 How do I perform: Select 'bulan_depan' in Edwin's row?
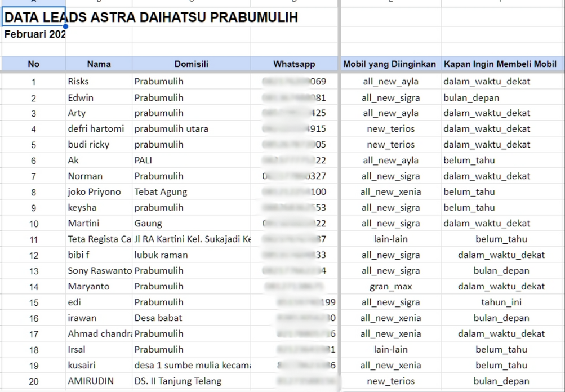[502, 97]
